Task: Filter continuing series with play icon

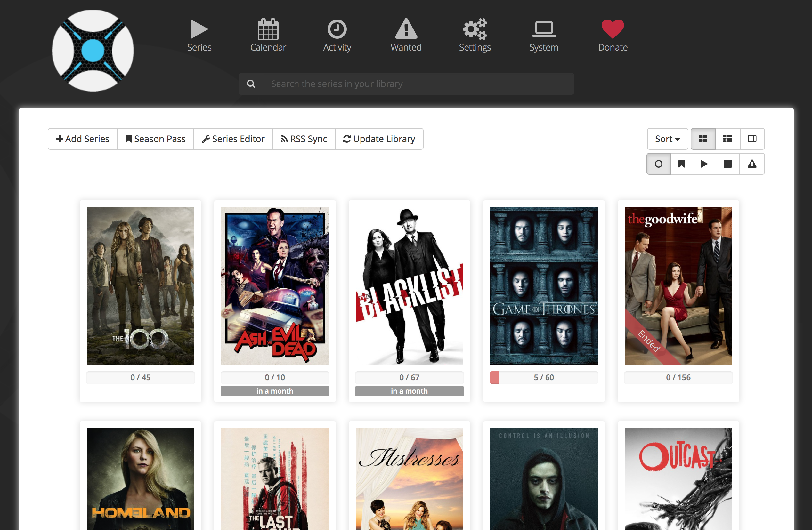Action: (704, 164)
